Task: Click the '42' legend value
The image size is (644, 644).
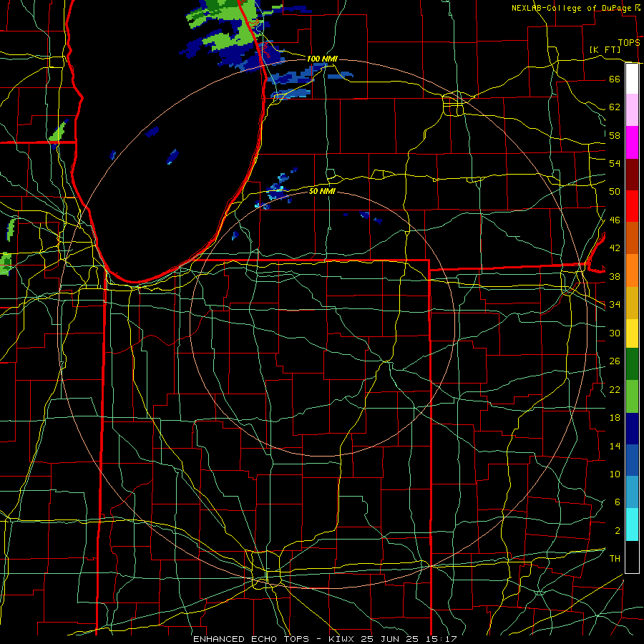Action: click(615, 248)
